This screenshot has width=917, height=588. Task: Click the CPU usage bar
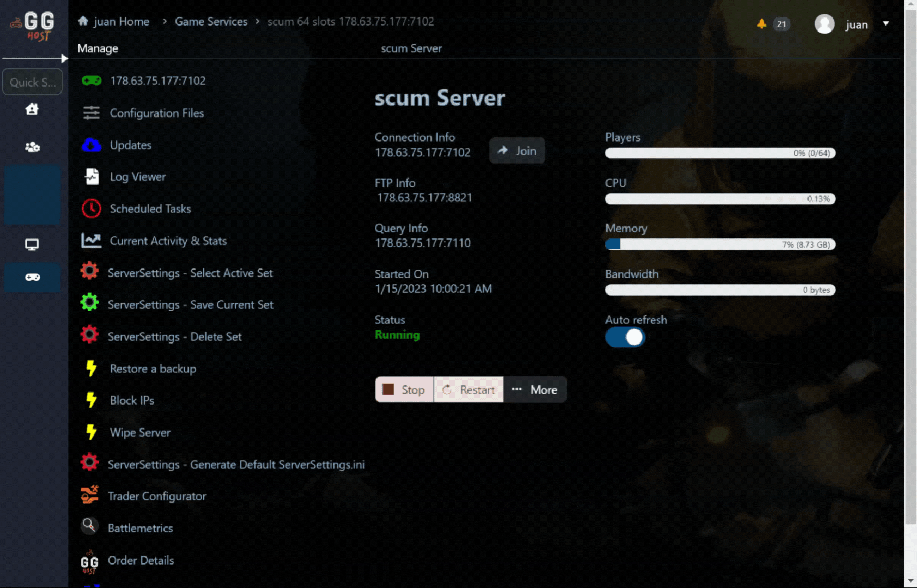pos(720,199)
